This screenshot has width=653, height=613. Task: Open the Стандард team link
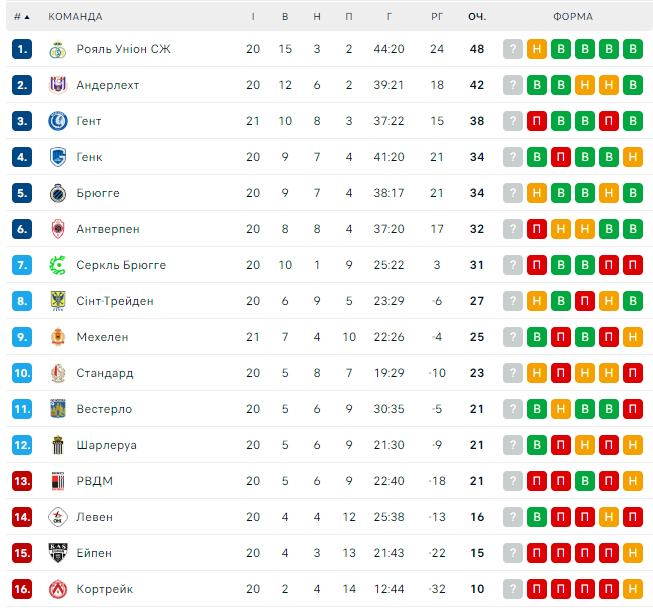104,373
